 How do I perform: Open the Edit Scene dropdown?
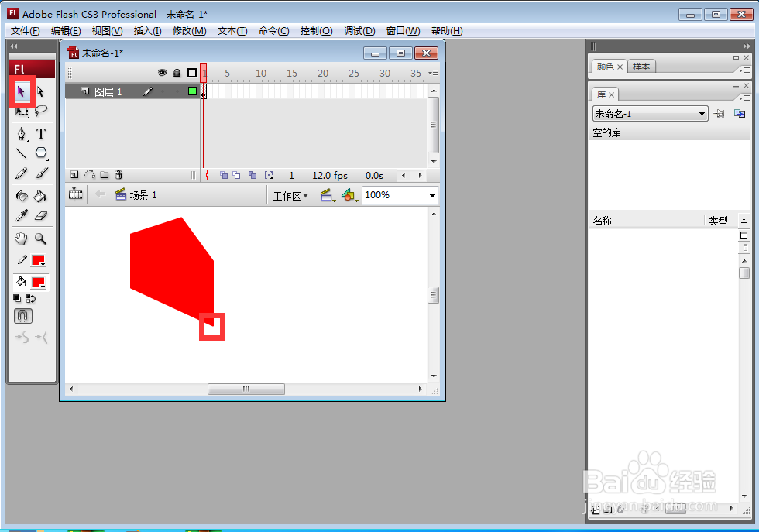click(328, 195)
